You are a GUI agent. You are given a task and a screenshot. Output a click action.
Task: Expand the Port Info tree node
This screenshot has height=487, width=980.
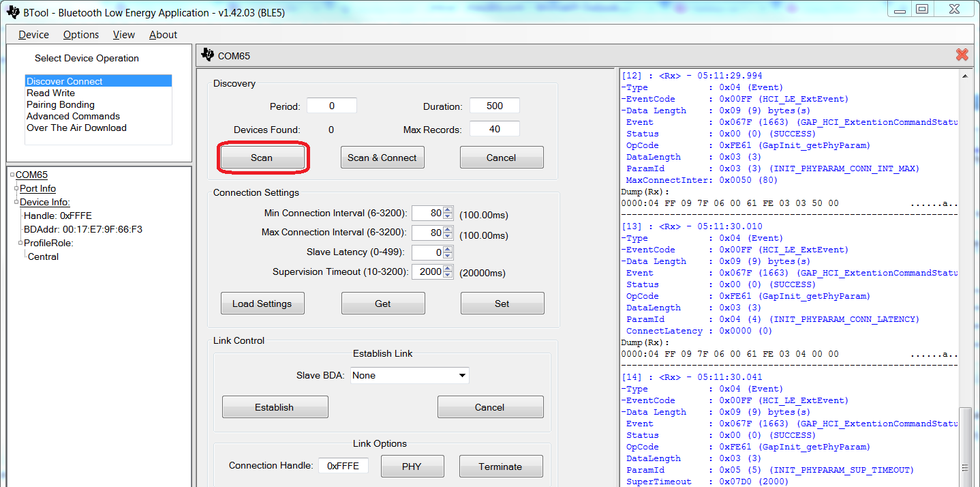(x=16, y=189)
